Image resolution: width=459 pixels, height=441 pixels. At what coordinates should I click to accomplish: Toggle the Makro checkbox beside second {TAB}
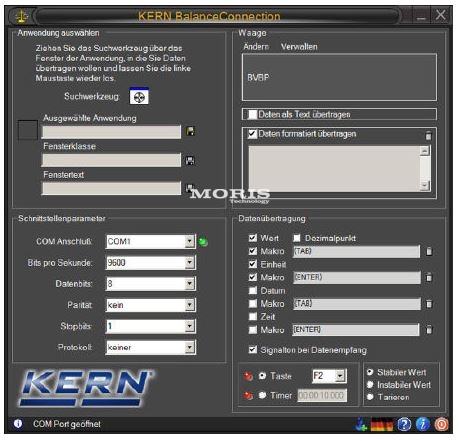tap(253, 303)
